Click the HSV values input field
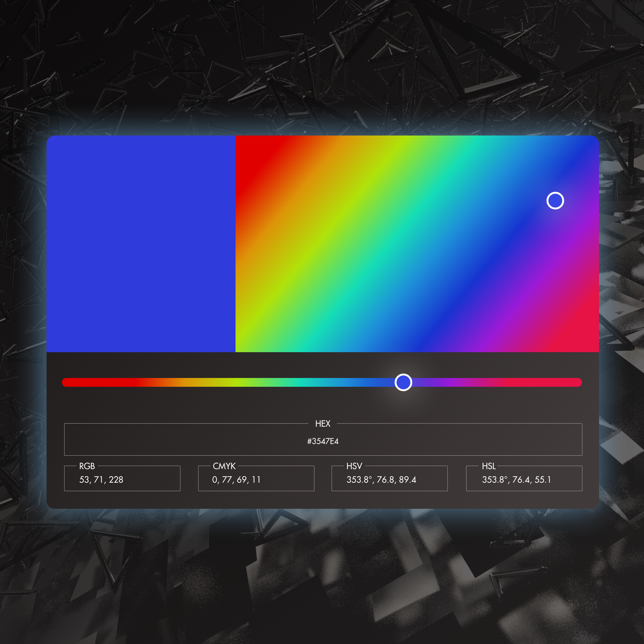644x644 pixels. tap(389, 479)
